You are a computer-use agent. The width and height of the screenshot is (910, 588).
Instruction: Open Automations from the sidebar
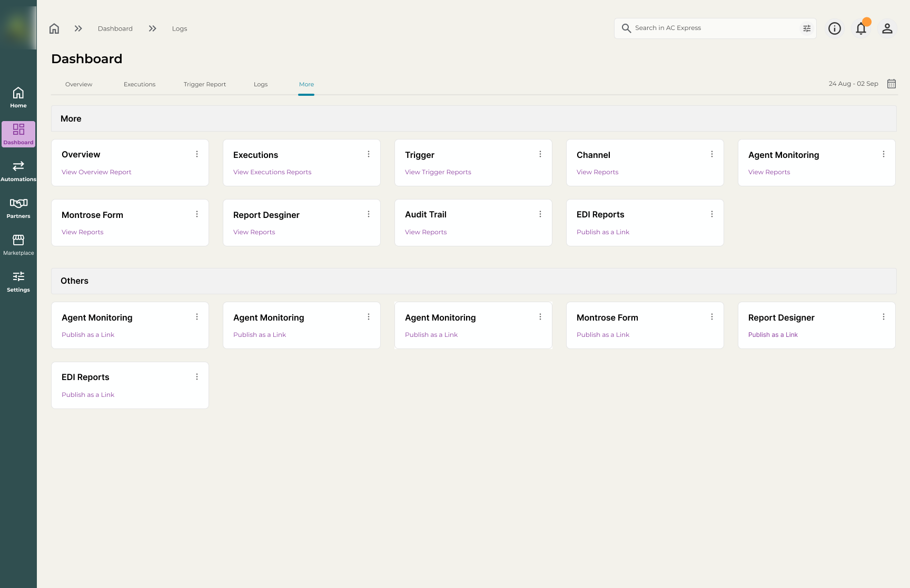(x=18, y=171)
